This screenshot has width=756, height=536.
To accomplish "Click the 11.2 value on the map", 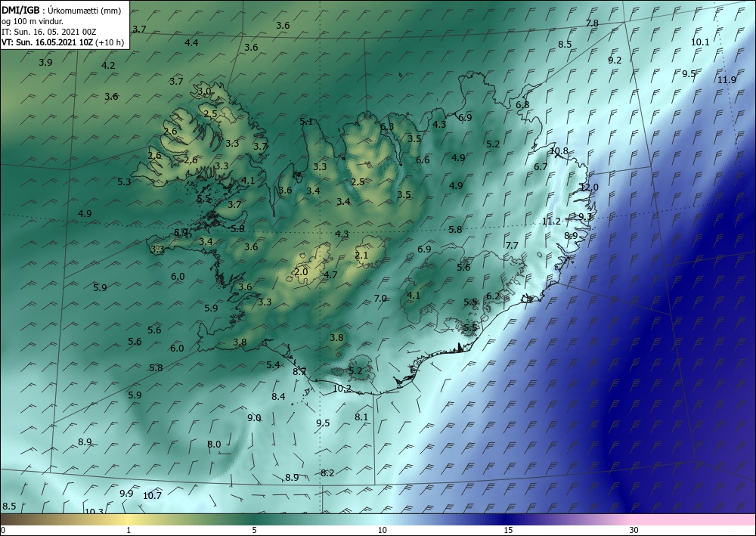I will pos(552,222).
